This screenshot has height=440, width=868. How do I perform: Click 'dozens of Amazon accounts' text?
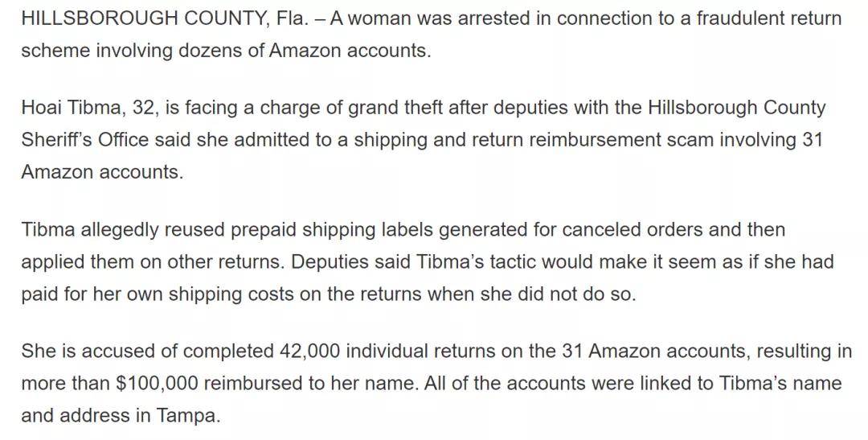coord(303,51)
